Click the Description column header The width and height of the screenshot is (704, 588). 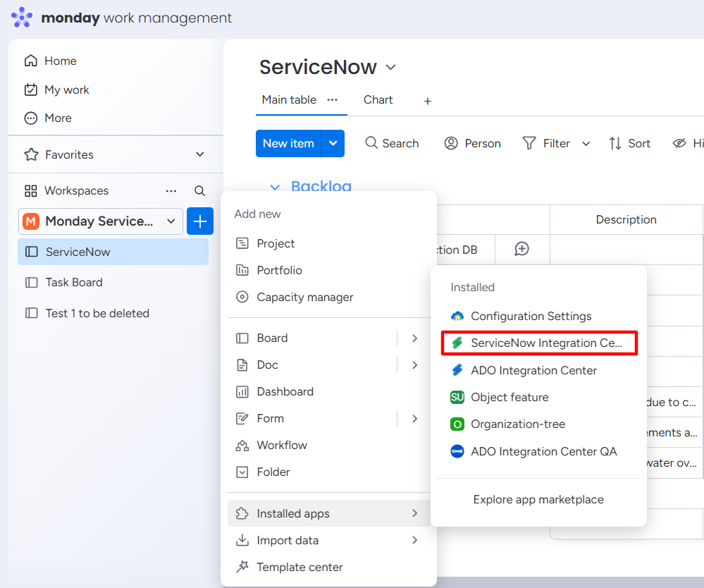point(626,220)
